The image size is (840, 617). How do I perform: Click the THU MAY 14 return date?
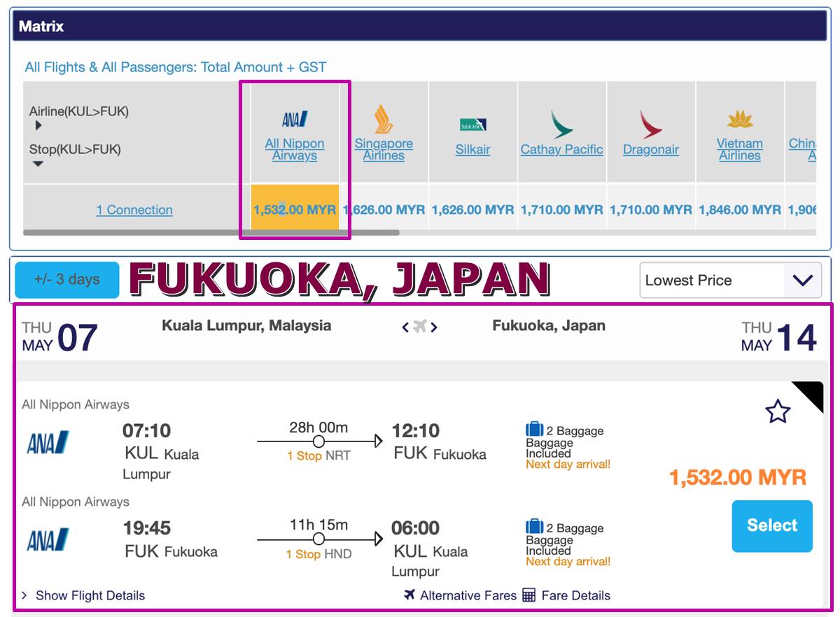click(x=778, y=336)
